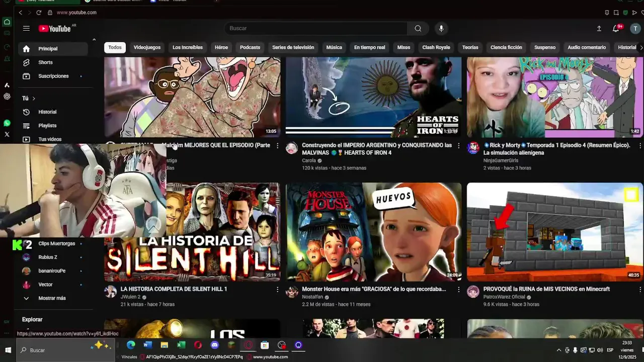The image size is (644, 362).
Task: Show hidden system tray icons
Action: pos(558,350)
